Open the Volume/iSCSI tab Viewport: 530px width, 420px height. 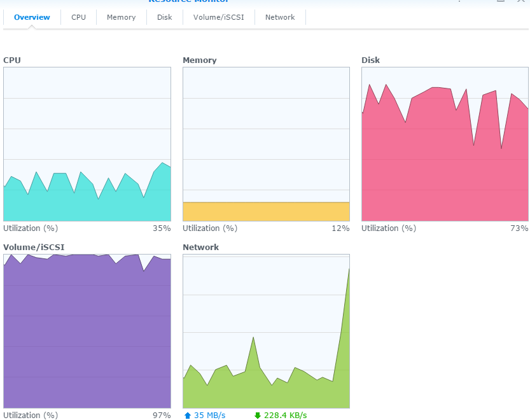pyautogui.click(x=219, y=17)
